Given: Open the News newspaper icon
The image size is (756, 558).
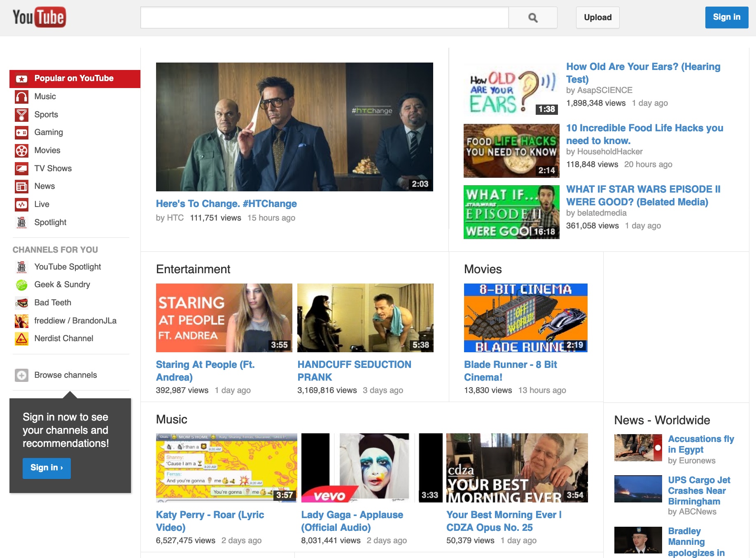Looking at the screenshot, I should 21,186.
